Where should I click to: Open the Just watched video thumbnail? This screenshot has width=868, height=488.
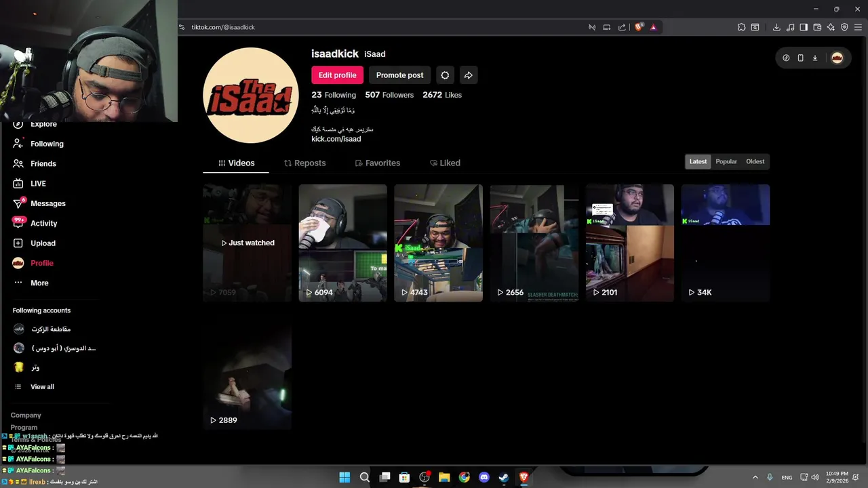(x=247, y=243)
